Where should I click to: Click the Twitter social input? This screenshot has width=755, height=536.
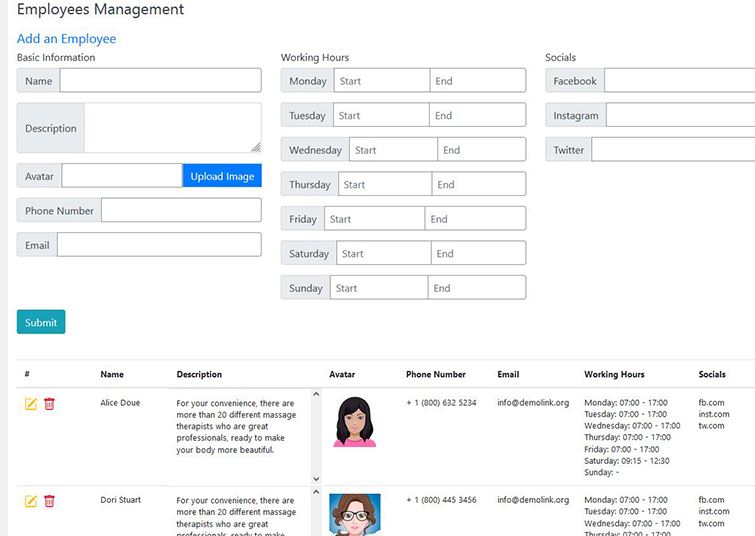click(x=673, y=149)
